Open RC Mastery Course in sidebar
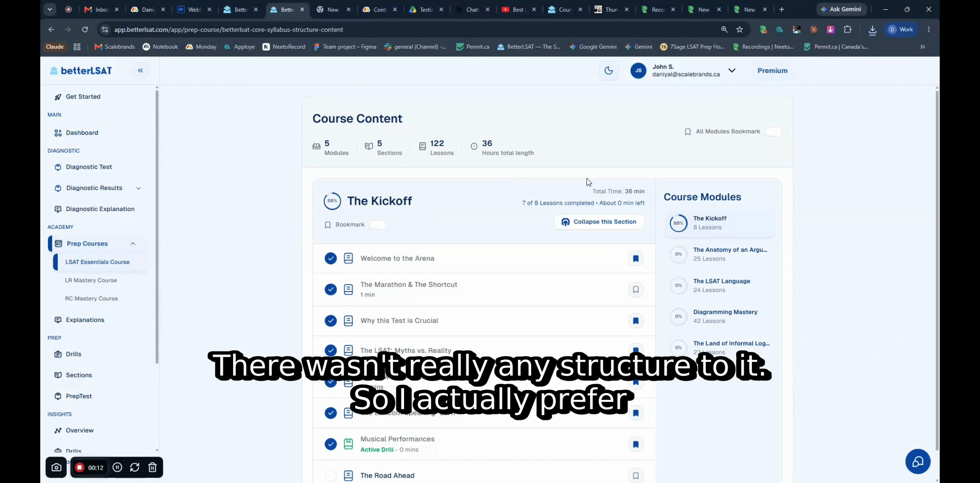 [x=91, y=299]
